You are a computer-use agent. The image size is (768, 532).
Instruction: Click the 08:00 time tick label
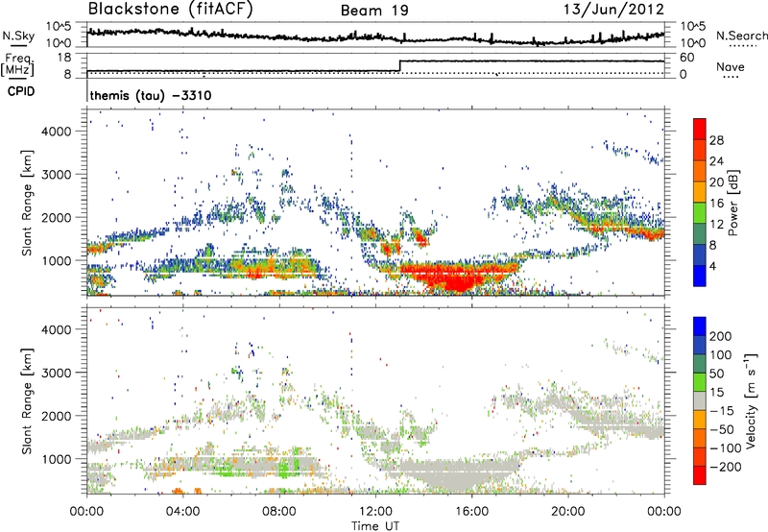[279, 512]
